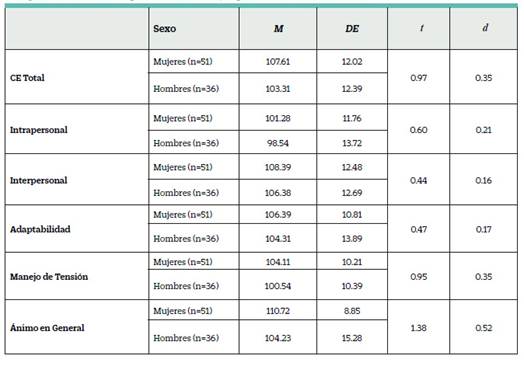Select the 107.61 mean value cell
The width and height of the screenshot is (524, 373).
pos(278,62)
